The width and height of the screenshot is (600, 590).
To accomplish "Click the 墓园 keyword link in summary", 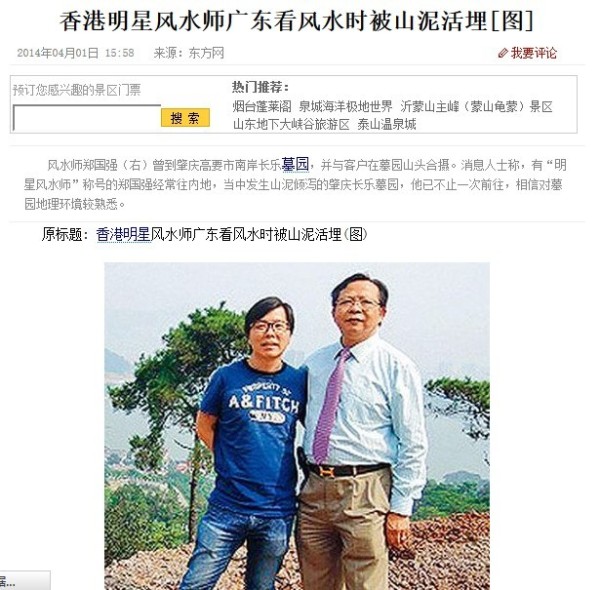I will 295,165.
